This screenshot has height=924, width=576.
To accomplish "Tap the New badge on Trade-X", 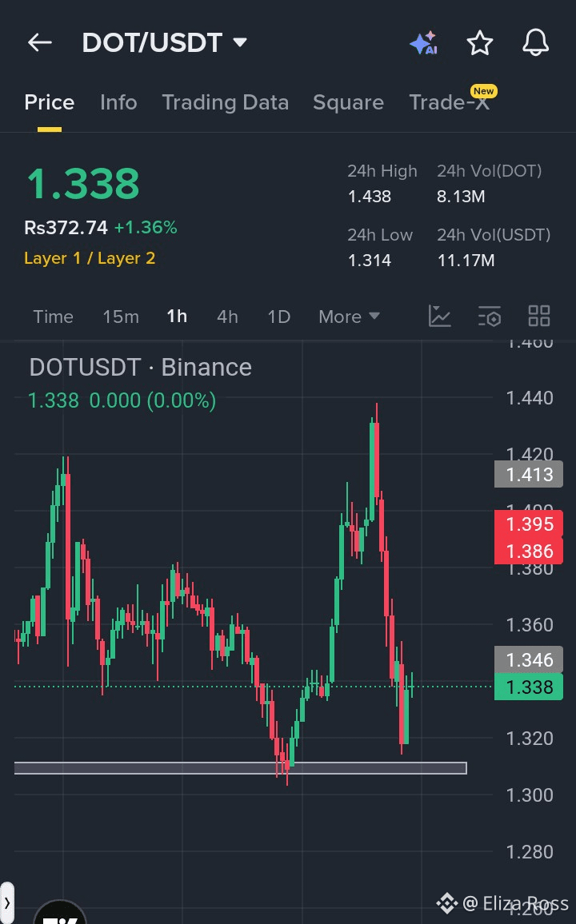I will (x=483, y=91).
